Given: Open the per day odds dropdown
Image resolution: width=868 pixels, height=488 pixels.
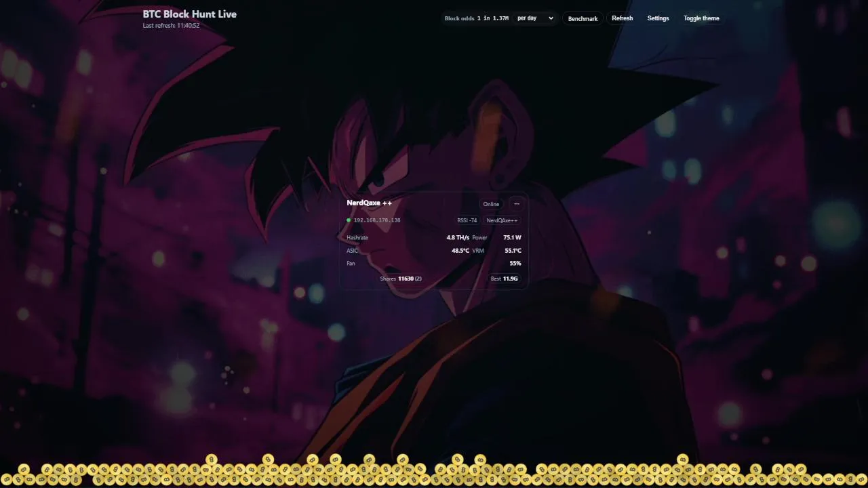Looking at the screenshot, I should click(535, 18).
